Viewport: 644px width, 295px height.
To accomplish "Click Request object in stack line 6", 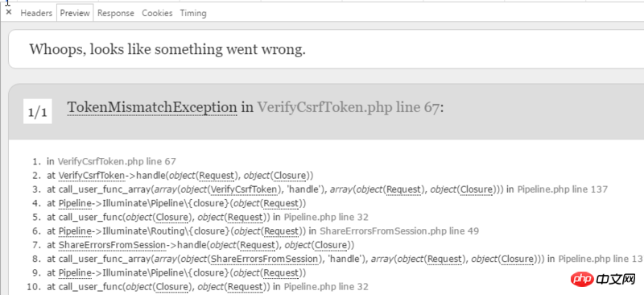I will (x=280, y=231).
